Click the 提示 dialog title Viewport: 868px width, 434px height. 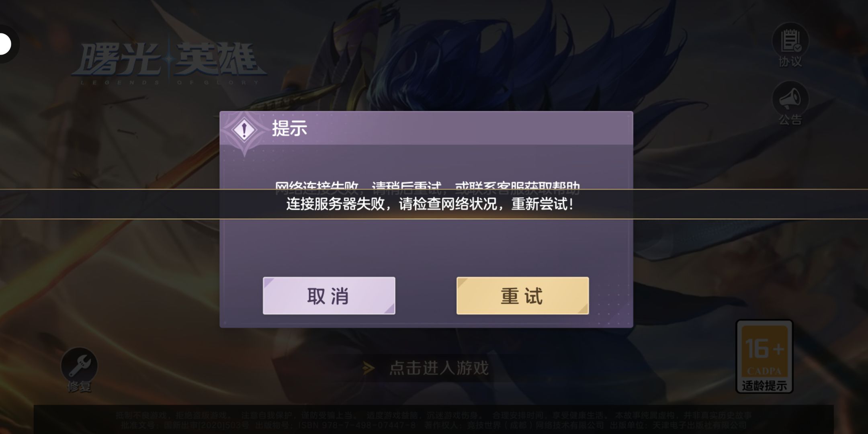pyautogui.click(x=289, y=129)
